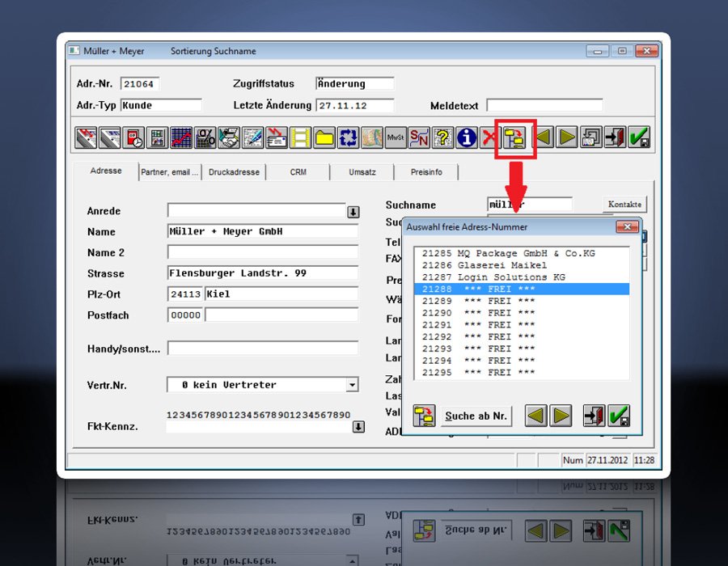Click the Plz field showing 24113

pos(185,294)
